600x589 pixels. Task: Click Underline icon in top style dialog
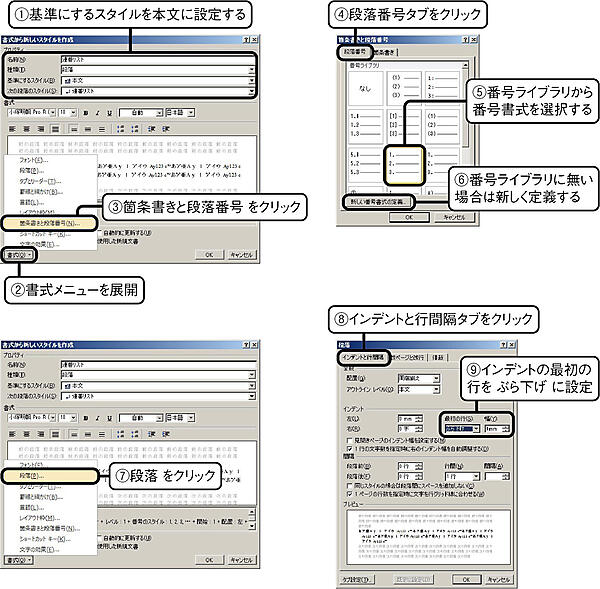tap(109, 113)
